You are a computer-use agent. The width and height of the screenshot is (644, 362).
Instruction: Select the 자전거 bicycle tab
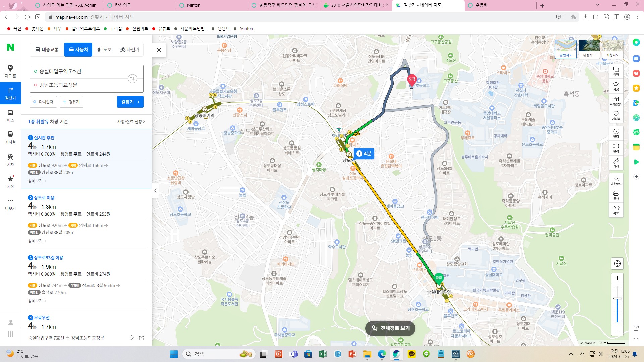129,50
